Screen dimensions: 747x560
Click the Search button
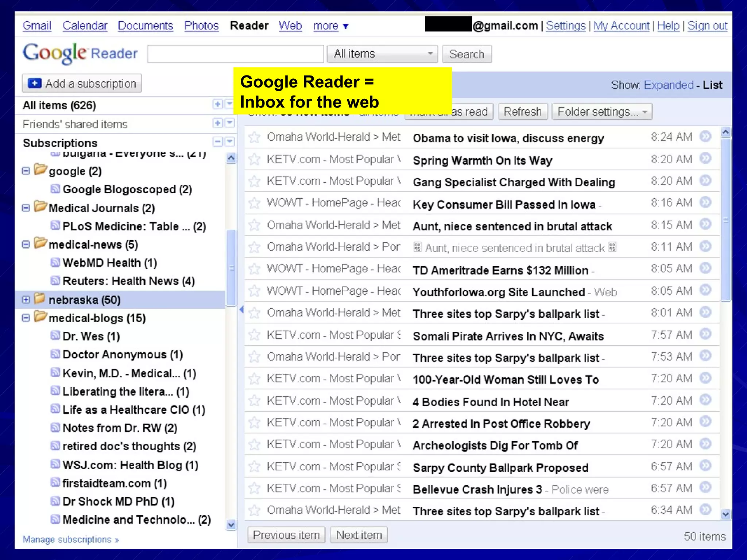click(x=467, y=54)
